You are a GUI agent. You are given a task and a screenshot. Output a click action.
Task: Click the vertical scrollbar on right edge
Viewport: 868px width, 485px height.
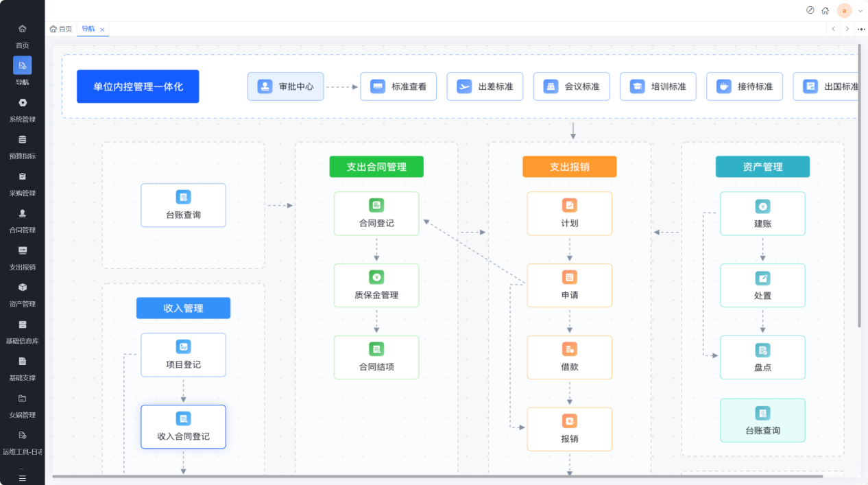[860, 185]
